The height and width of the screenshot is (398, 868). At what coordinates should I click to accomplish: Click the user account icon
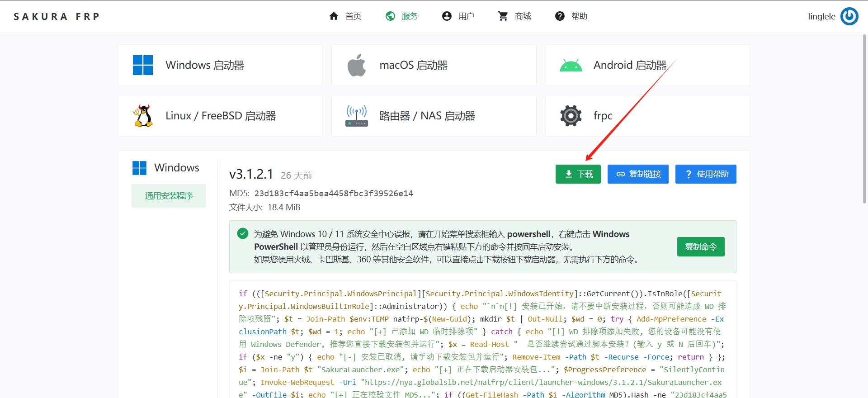[447, 16]
